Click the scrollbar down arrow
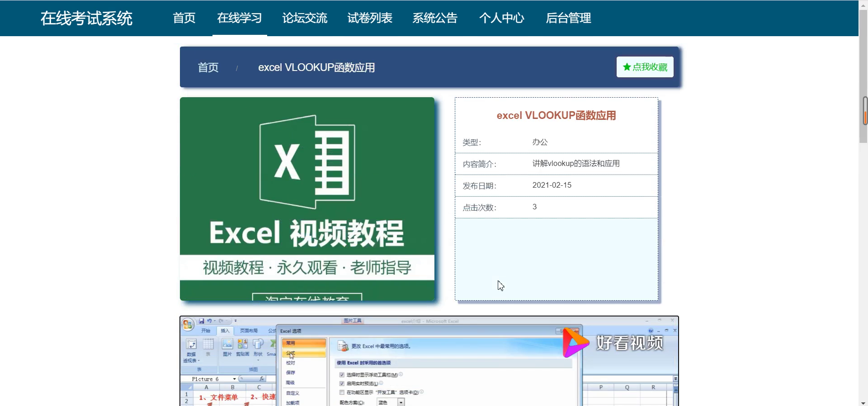868x406 pixels. 863,403
